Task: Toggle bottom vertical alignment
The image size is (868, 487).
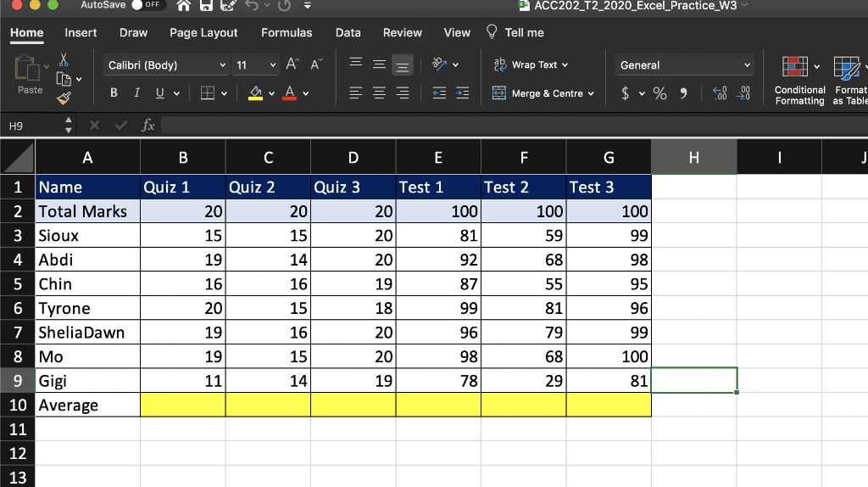Action: 403,65
